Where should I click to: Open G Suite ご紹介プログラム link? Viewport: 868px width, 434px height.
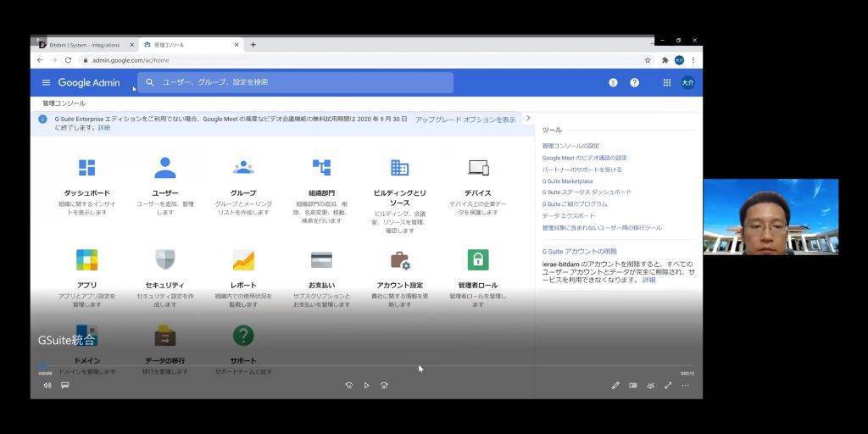(575, 204)
